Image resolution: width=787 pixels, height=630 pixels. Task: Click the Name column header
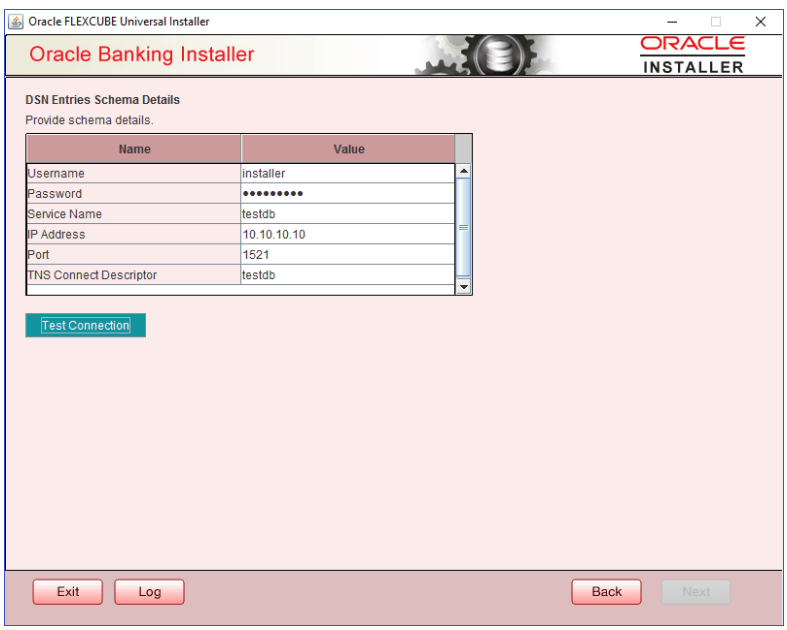pos(134,149)
